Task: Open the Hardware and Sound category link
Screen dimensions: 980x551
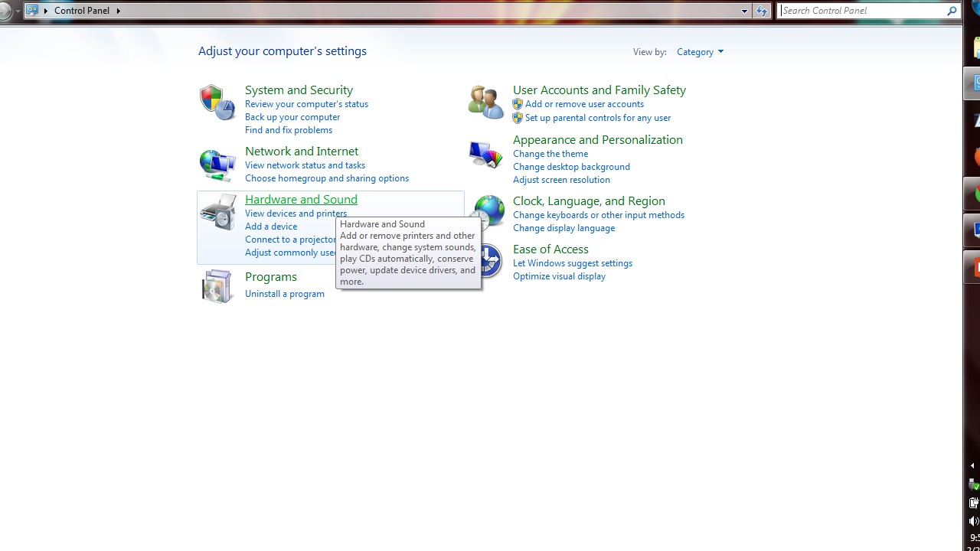Action: tap(301, 199)
